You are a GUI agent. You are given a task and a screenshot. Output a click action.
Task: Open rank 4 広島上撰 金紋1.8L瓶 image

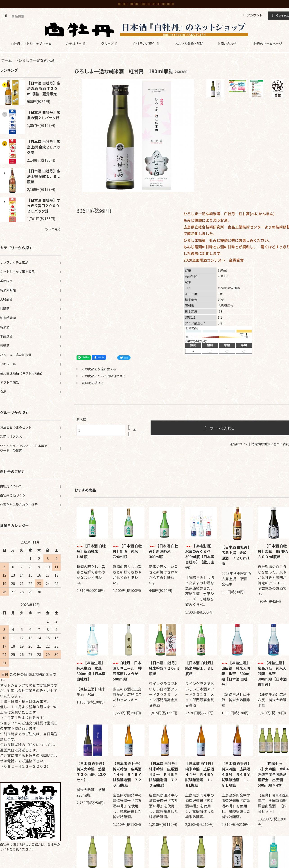pyautogui.click(x=12, y=180)
